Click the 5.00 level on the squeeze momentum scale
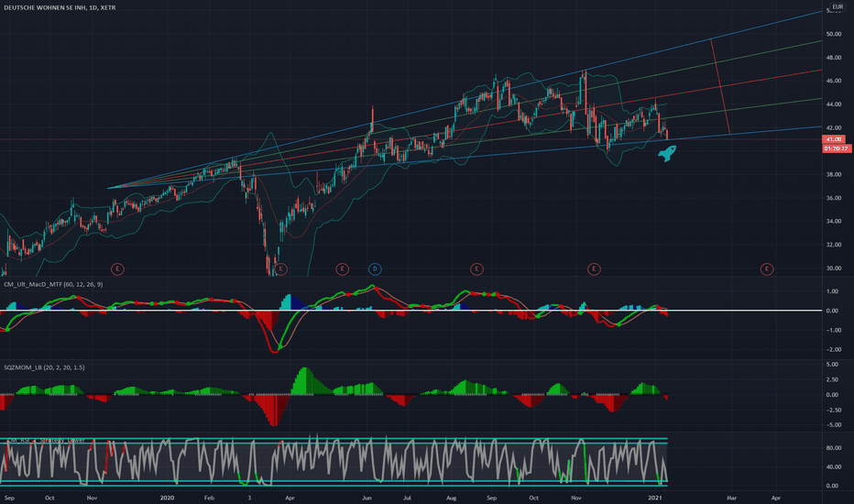 tap(832, 364)
